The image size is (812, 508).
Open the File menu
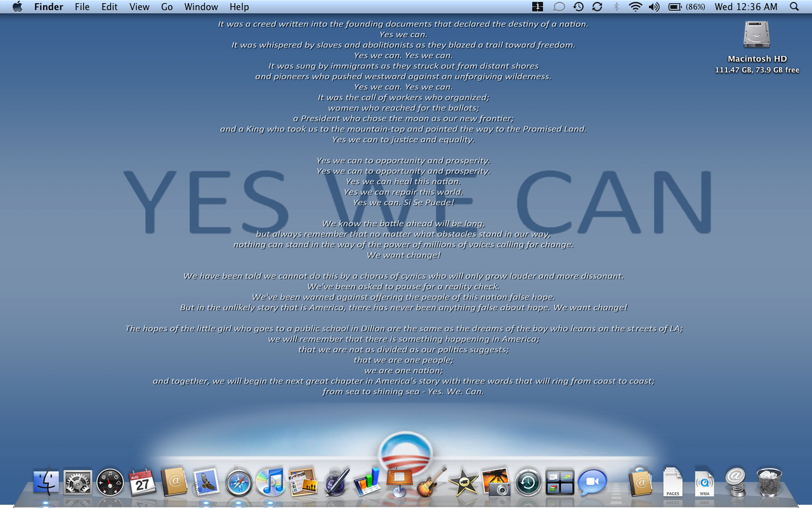(x=82, y=7)
